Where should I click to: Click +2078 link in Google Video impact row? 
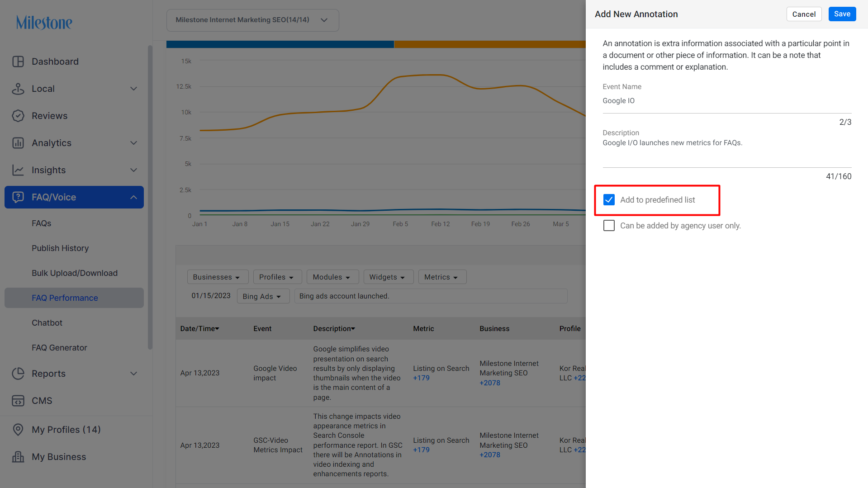coord(490,383)
